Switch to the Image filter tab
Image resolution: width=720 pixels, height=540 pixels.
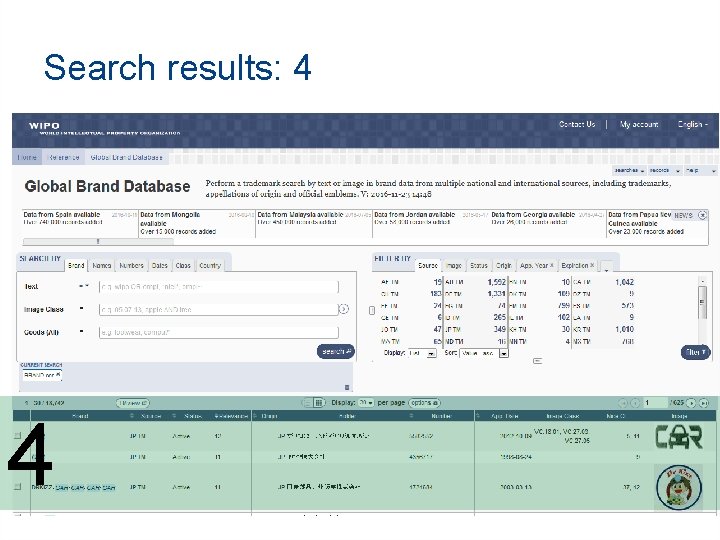(x=453, y=265)
